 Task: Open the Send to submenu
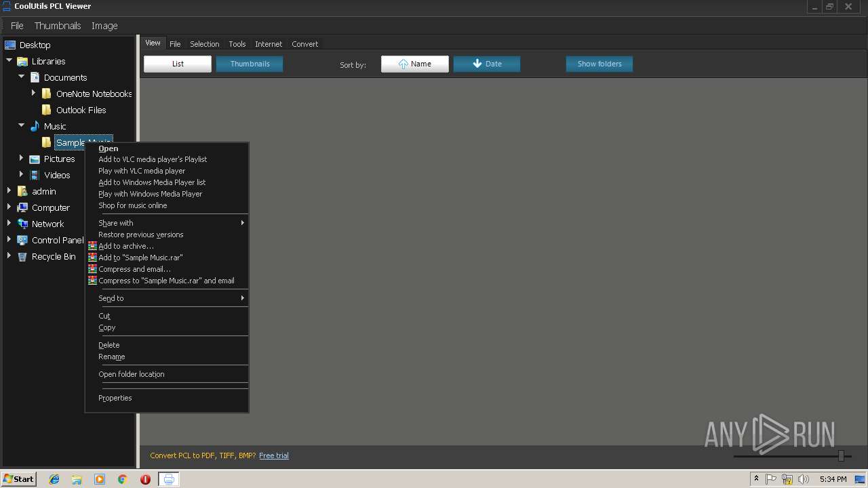(x=167, y=298)
